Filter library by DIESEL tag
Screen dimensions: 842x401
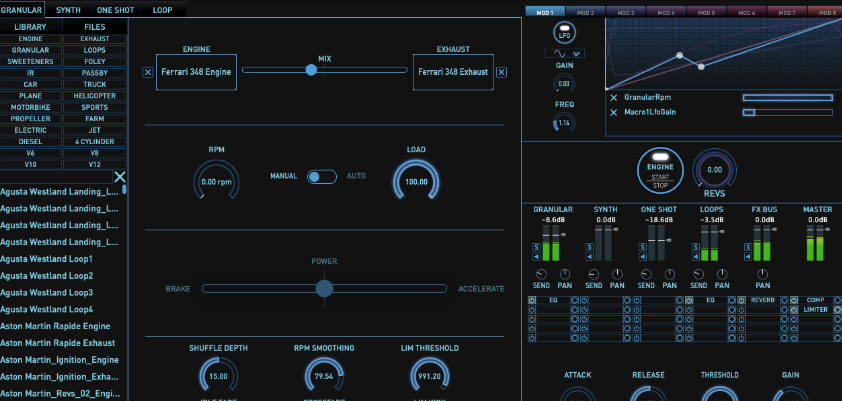31,142
